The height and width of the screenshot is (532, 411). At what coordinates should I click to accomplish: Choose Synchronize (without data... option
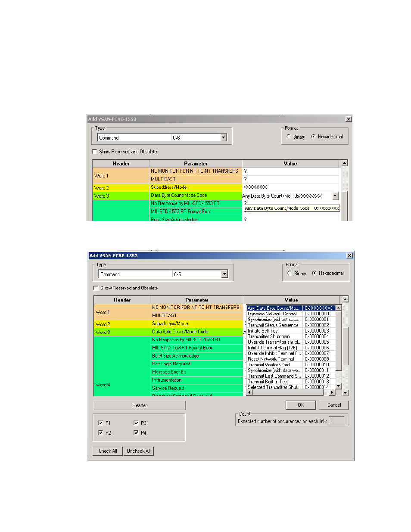(291, 320)
